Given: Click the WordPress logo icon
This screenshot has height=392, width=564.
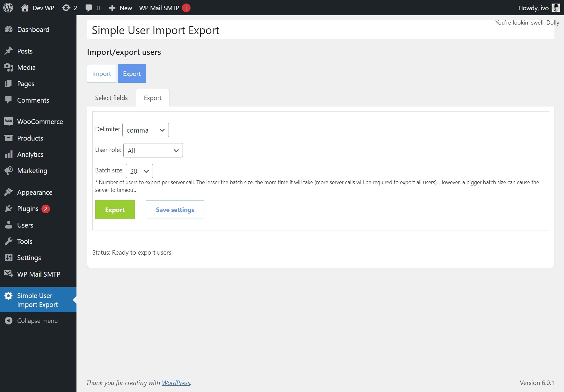Looking at the screenshot, I should click(8, 8).
